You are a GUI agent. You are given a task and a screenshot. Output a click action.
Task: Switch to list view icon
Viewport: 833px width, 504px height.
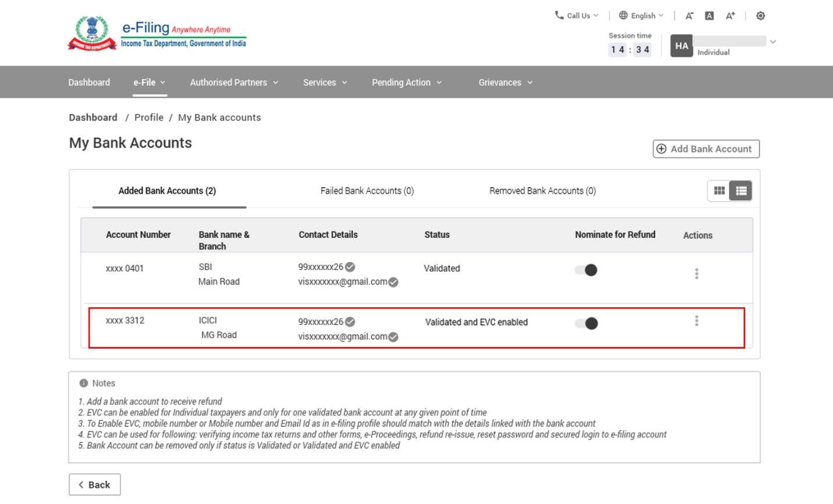click(x=741, y=191)
